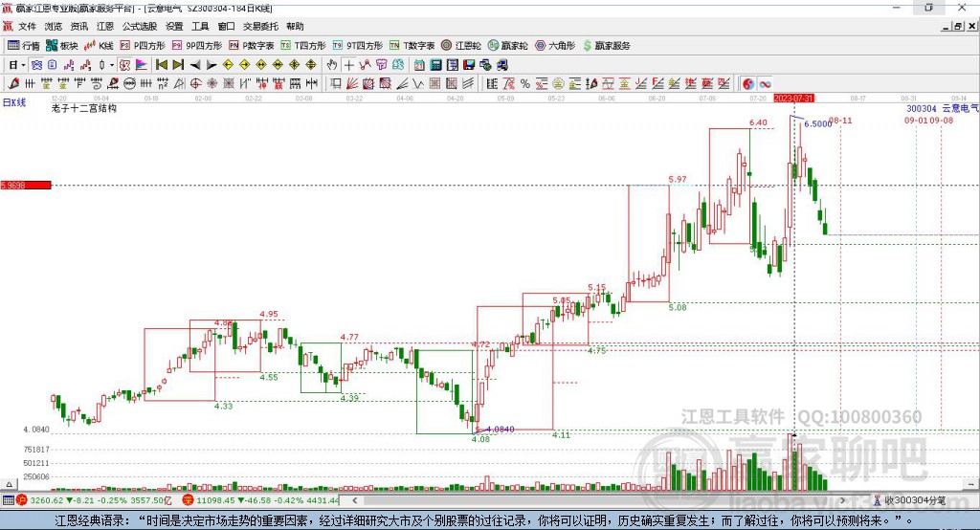Toggle the yin-yang icon
The height and width of the screenshot is (530, 980).
click(748, 83)
